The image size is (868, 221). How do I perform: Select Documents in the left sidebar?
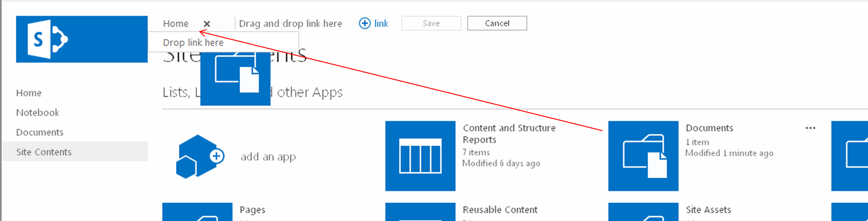[x=40, y=132]
